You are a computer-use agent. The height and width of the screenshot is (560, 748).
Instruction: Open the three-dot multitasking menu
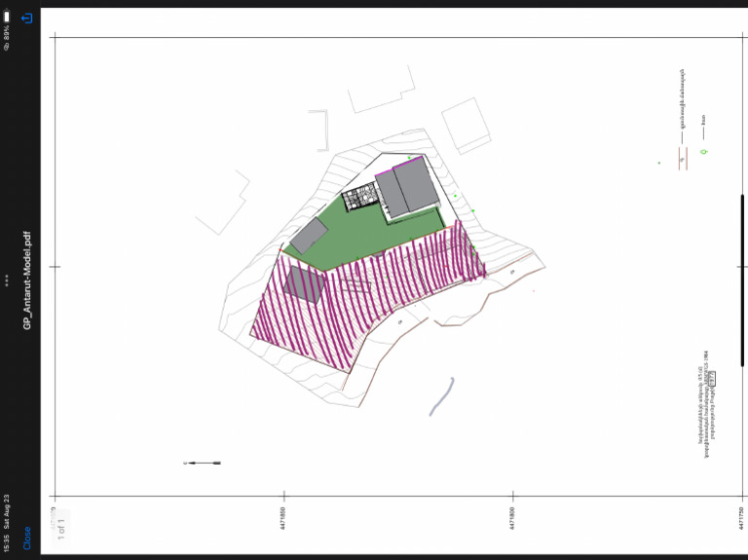click(x=7, y=280)
